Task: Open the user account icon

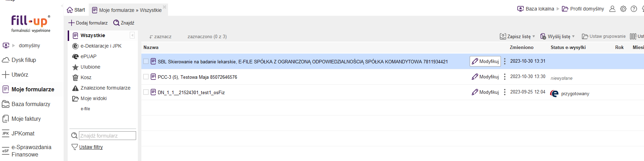Action: 612,9
